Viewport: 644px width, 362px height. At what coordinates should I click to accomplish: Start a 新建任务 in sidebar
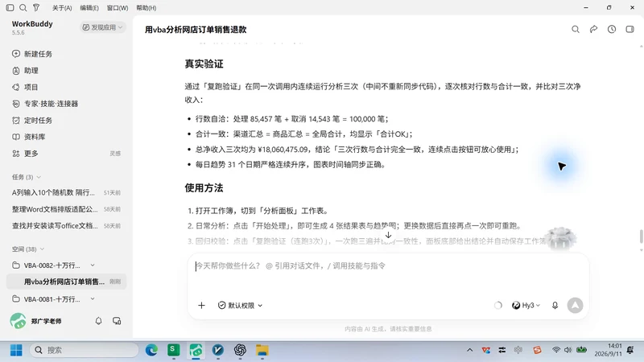click(38, 54)
